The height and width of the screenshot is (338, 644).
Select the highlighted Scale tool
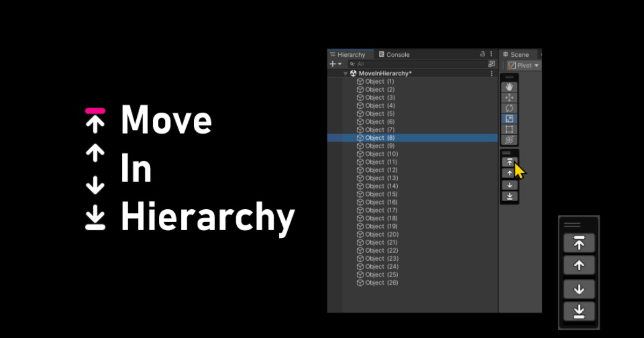[x=509, y=119]
